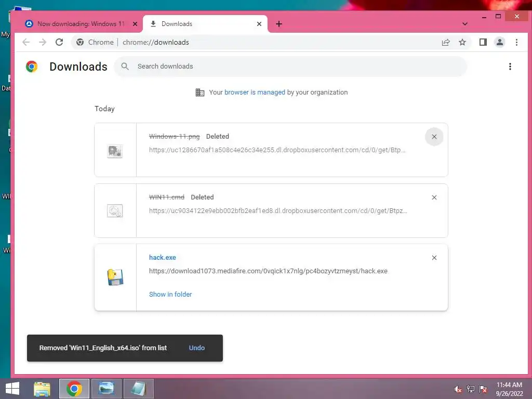Click the WIN11.cmd dropbox source URL
Viewport: 532px width, 399px height.
coord(278,211)
